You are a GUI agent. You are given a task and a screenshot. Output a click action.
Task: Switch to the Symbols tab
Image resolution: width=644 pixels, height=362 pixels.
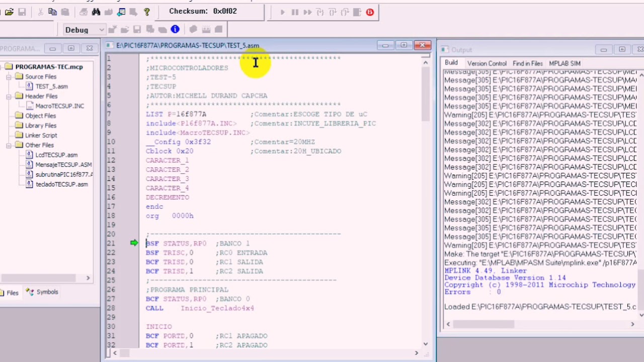[42, 292]
